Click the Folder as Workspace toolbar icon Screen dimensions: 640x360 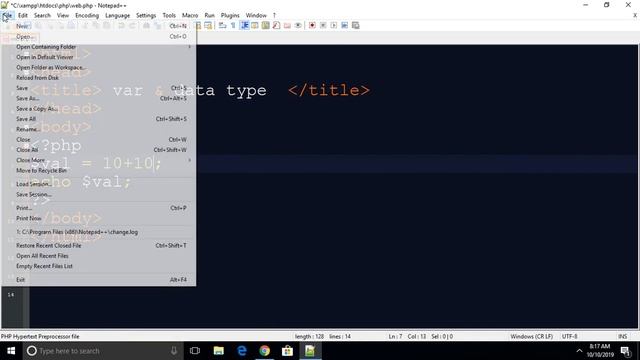(x=287, y=25)
